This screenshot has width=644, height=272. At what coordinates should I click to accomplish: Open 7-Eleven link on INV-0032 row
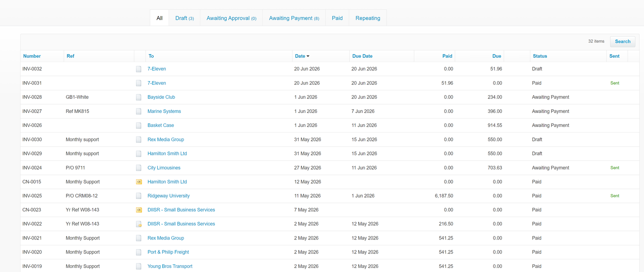157,69
